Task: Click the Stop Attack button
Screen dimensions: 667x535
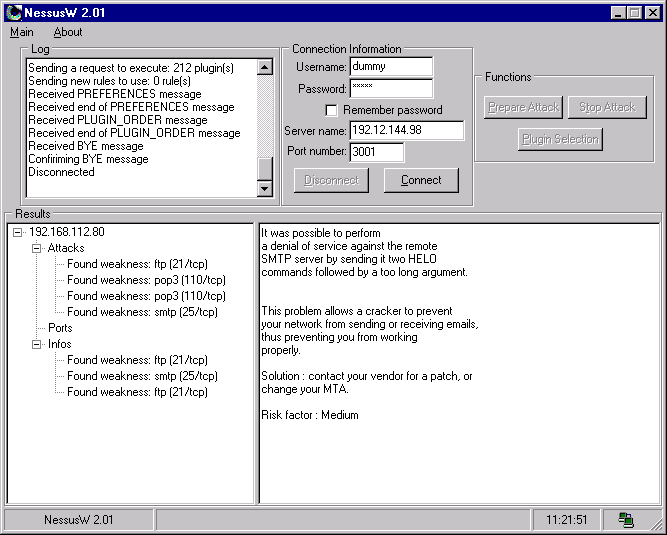Action: [x=607, y=107]
